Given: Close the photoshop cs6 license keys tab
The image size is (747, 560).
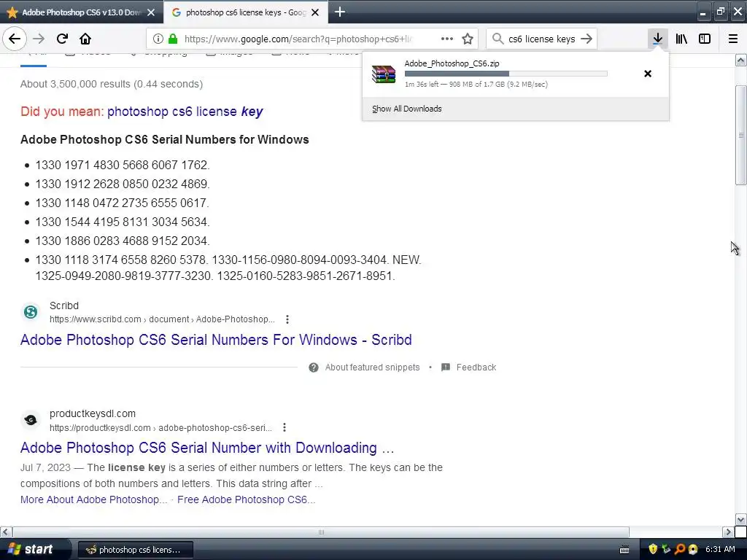Looking at the screenshot, I should (315, 12).
